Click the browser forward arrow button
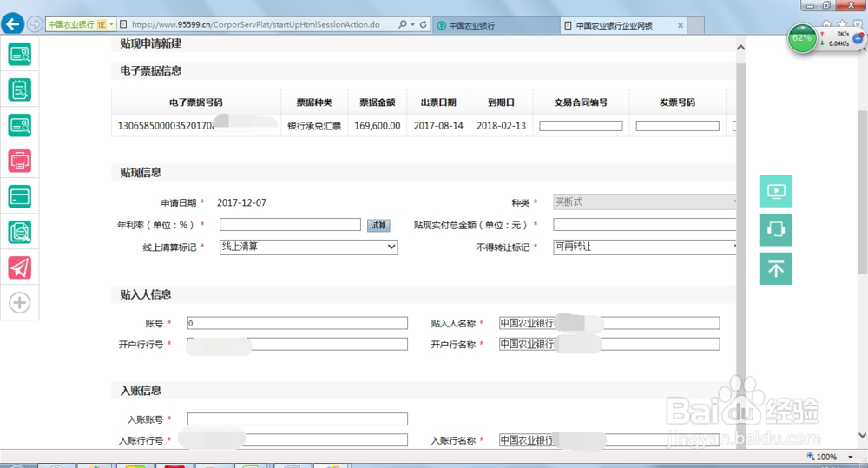Viewport: 868px width, 468px height. coord(35,24)
